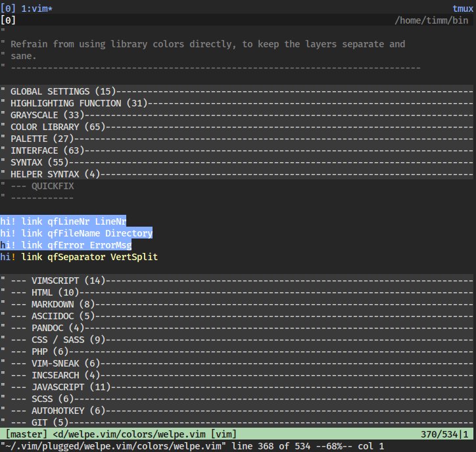Image resolution: width=476 pixels, height=452 pixels.
Task: Open the JAVASCRIPT (11) fold
Action: [237, 387]
